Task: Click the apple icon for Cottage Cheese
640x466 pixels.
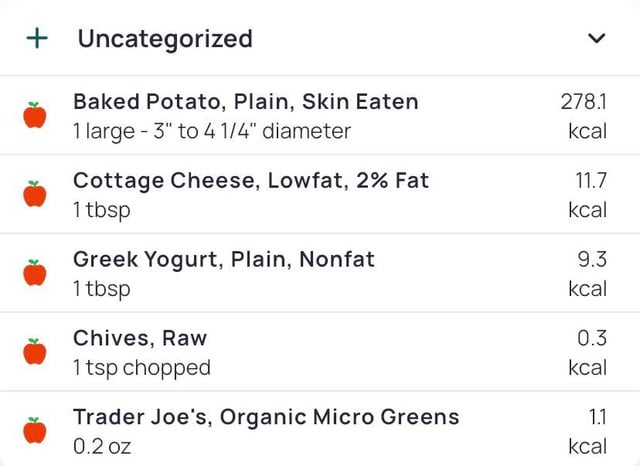Action: pos(35,194)
